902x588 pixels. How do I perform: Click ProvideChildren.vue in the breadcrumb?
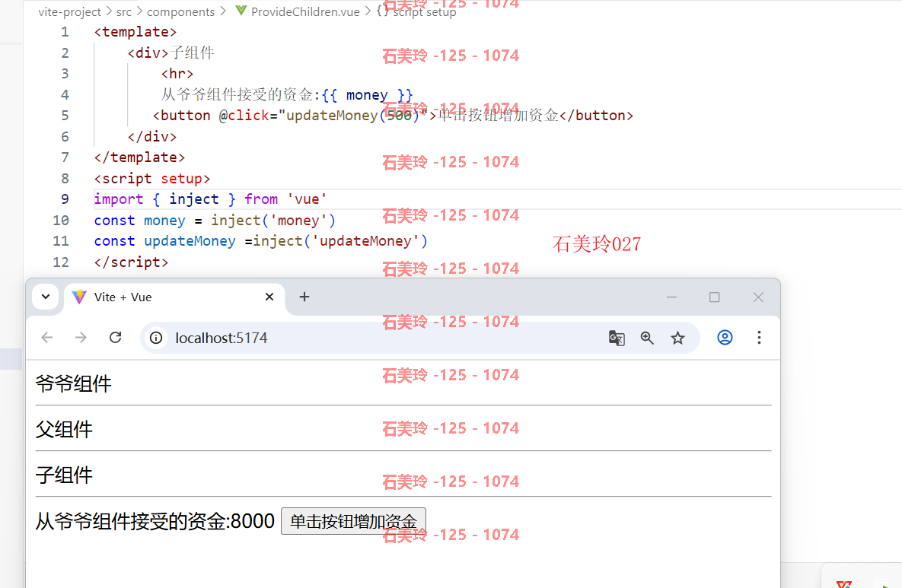pos(305,11)
